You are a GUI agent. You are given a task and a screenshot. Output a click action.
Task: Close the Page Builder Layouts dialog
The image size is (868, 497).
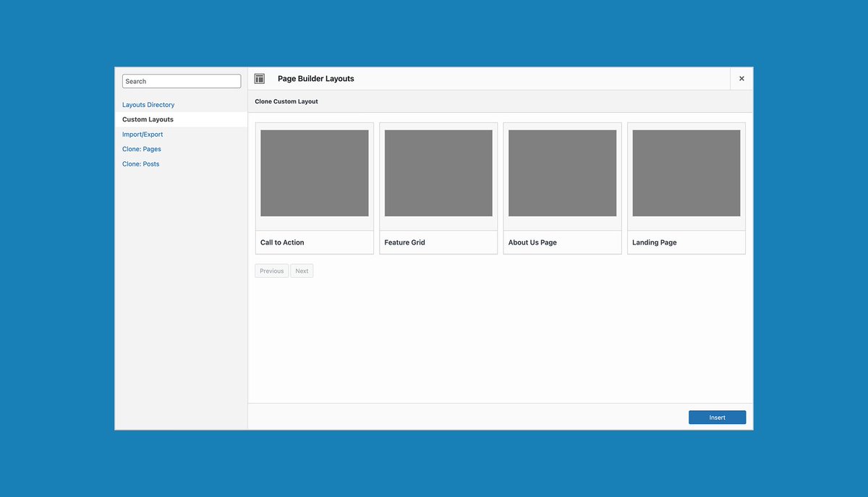pyautogui.click(x=741, y=78)
